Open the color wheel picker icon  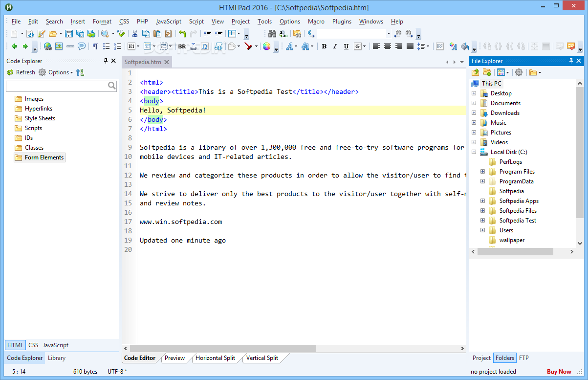pyautogui.click(x=266, y=46)
